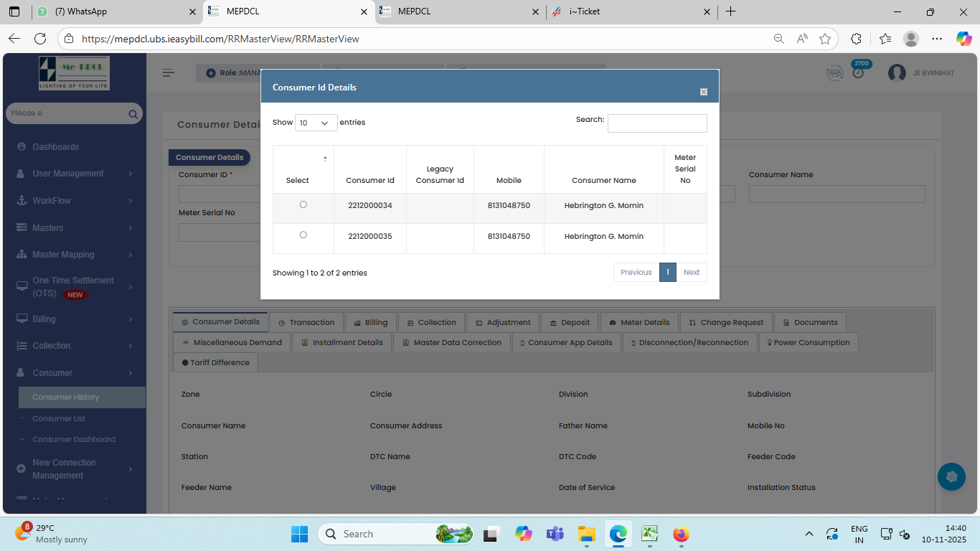Click the Previous pagination button
This screenshot has height=551, width=980.
coord(636,273)
